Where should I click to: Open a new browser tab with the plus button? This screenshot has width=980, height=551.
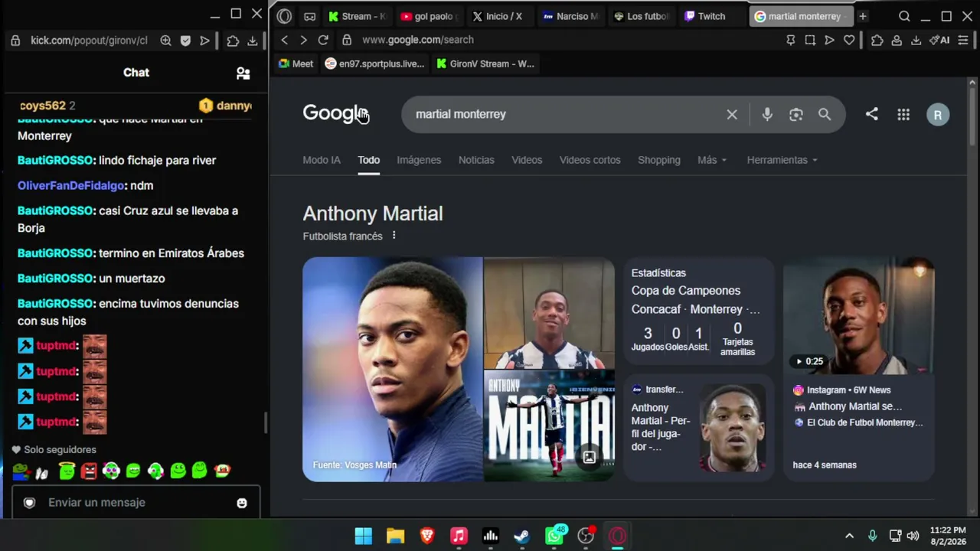[x=862, y=16]
